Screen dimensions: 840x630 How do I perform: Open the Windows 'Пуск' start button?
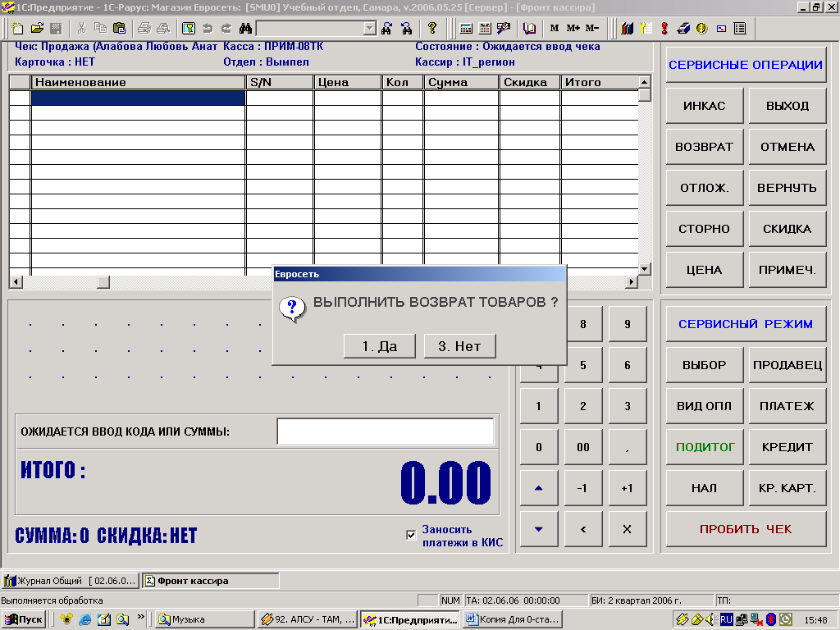[x=24, y=619]
